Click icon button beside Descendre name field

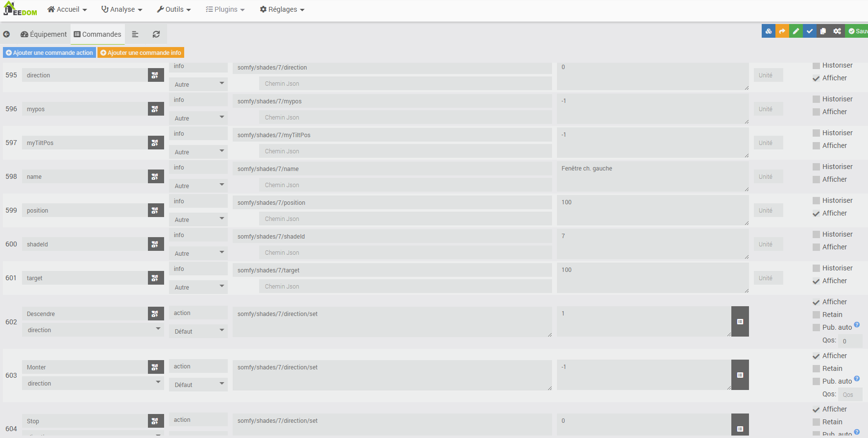tap(156, 314)
